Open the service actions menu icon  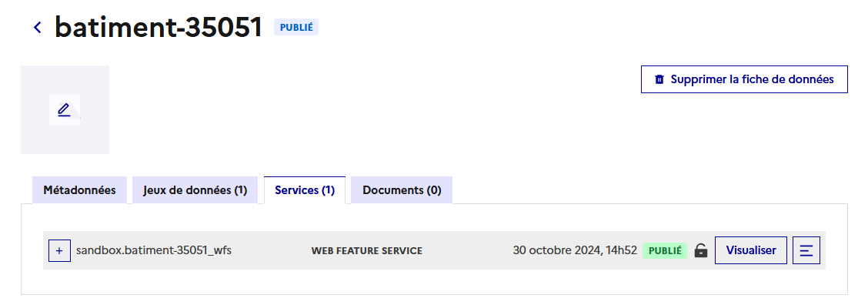coord(806,250)
